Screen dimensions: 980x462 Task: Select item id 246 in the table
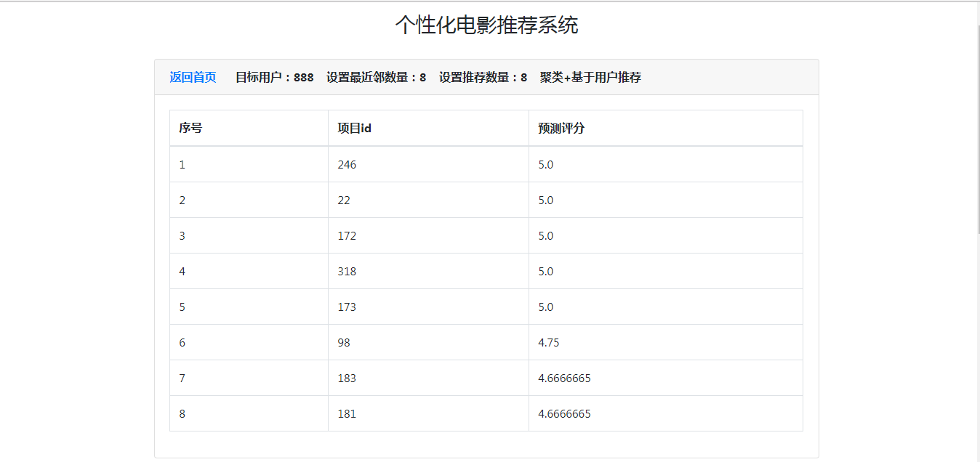coord(347,164)
